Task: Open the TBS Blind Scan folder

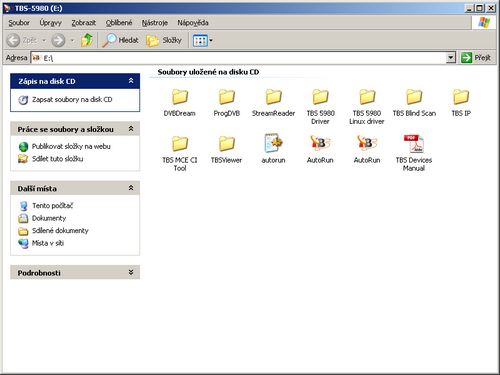Action: point(414,103)
